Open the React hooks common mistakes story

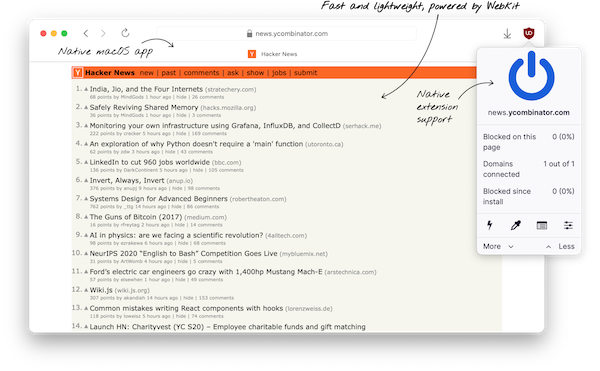(186, 308)
